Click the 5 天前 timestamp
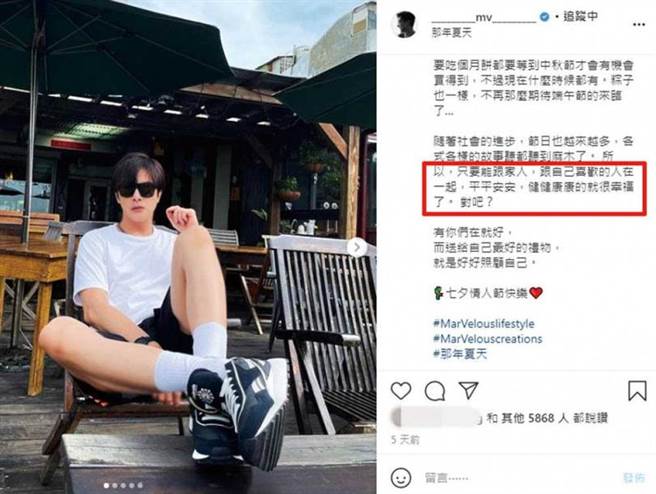656x494 pixels. click(405, 440)
